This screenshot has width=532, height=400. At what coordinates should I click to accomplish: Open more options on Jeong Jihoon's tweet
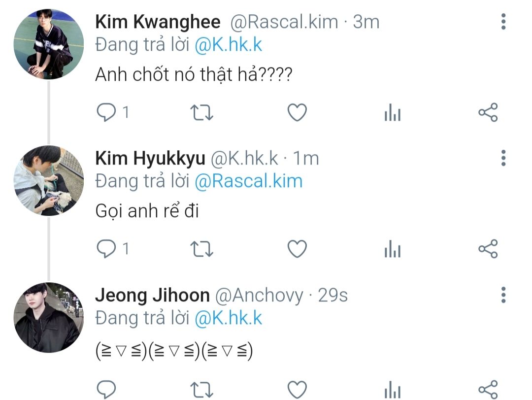(503, 295)
